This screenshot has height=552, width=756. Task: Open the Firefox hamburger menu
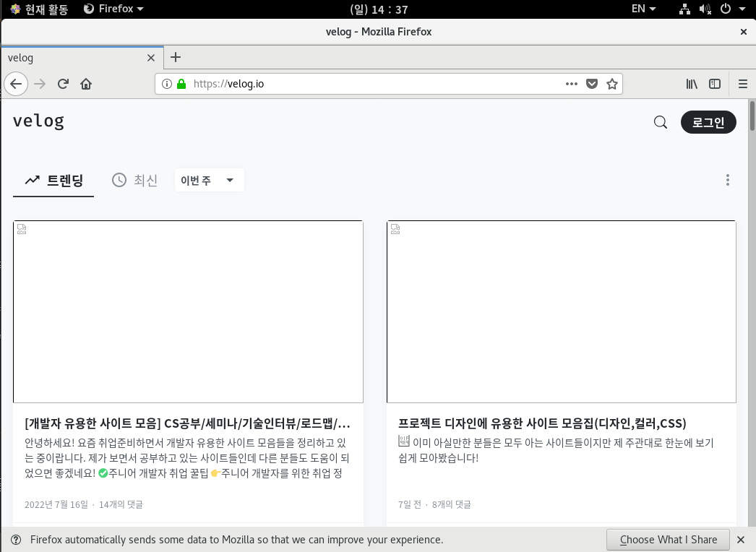coord(742,84)
